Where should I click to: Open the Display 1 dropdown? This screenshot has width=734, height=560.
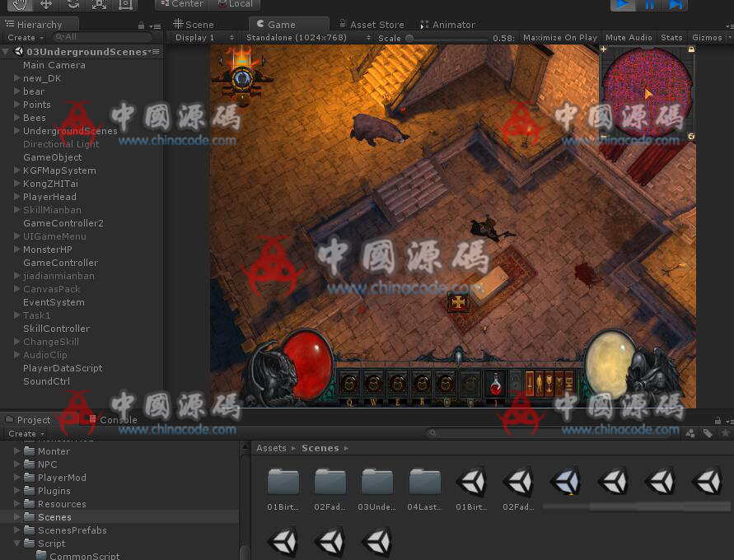click(203, 38)
